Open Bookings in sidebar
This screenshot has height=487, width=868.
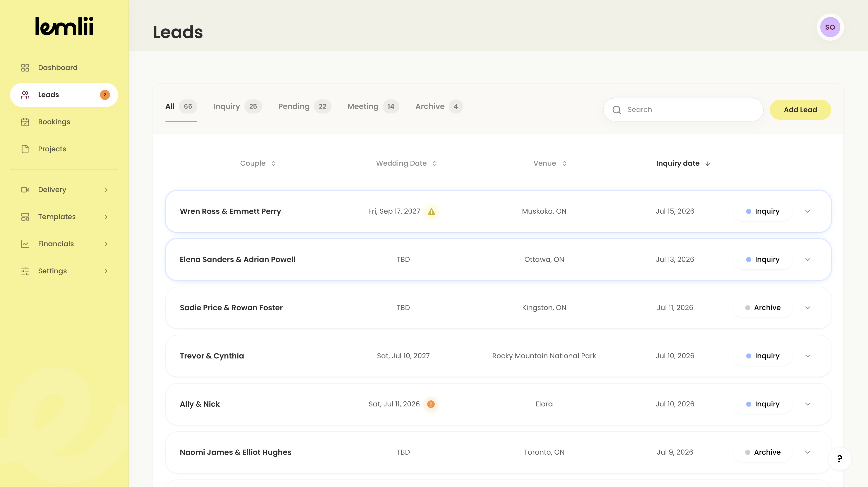pos(64,122)
